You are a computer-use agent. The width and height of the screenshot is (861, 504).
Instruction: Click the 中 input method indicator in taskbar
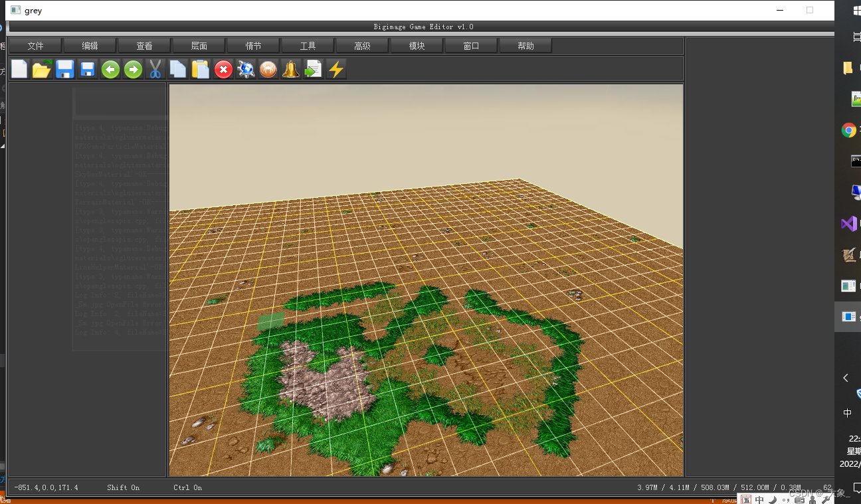848,413
